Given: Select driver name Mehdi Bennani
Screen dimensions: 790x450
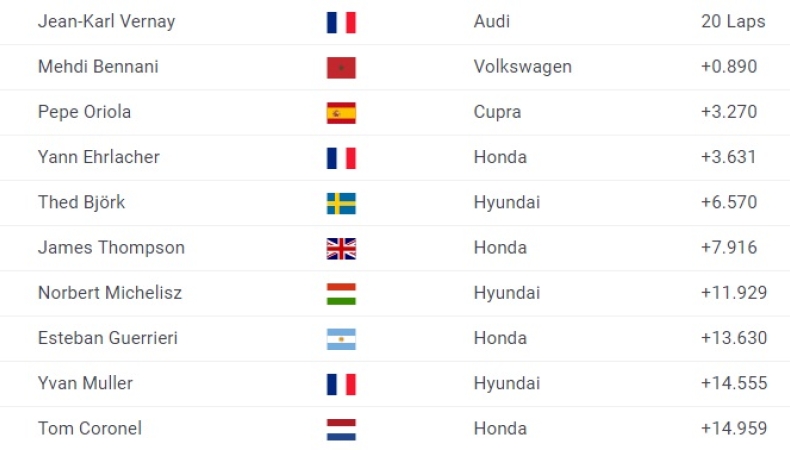Looking at the screenshot, I should point(98,67).
